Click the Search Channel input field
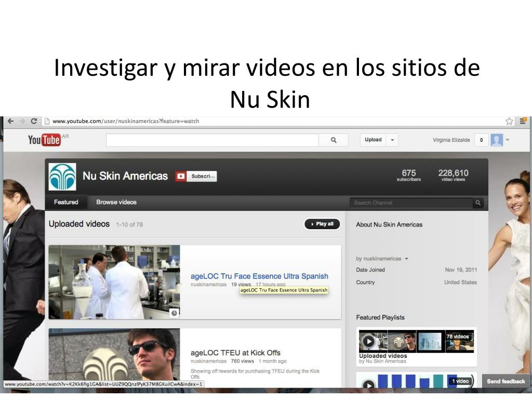532x399 pixels. (411, 203)
